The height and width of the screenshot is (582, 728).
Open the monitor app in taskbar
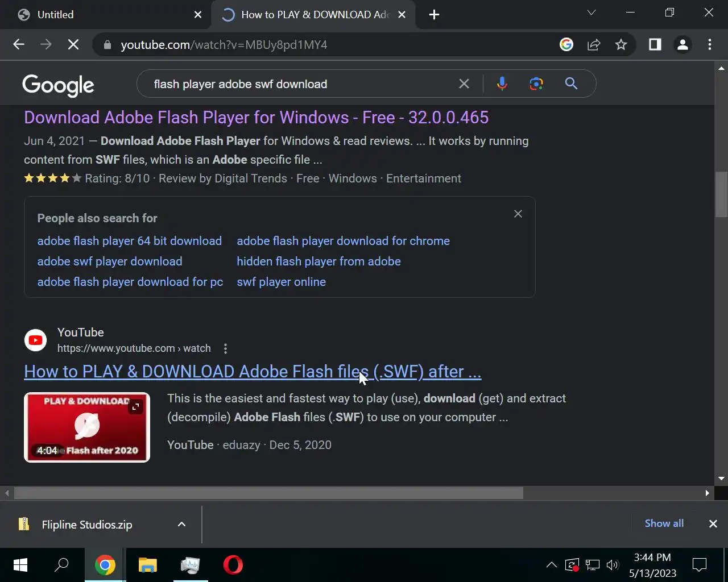tap(191, 565)
